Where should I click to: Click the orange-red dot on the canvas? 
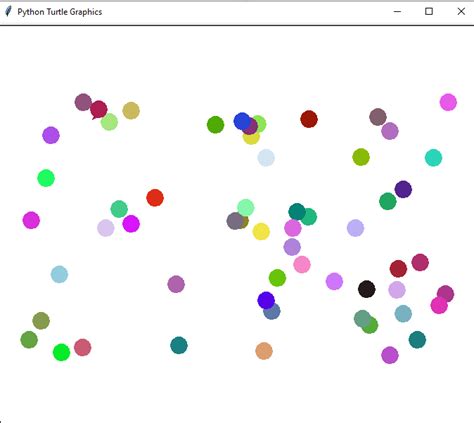[x=155, y=198]
